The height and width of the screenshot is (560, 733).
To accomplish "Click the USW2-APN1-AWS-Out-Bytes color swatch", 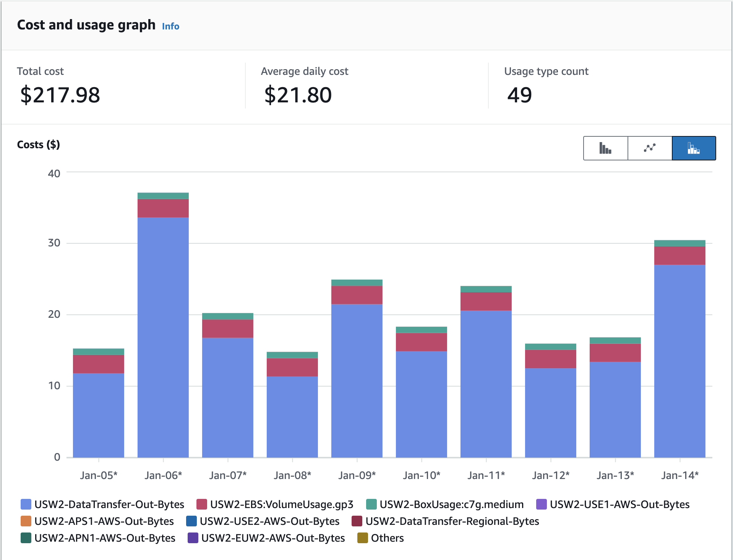I will 25,538.
